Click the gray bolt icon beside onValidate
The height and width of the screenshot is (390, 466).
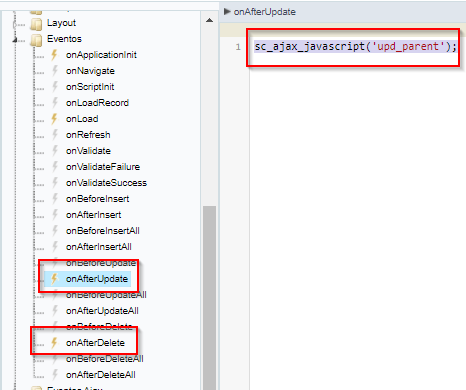[55, 151]
